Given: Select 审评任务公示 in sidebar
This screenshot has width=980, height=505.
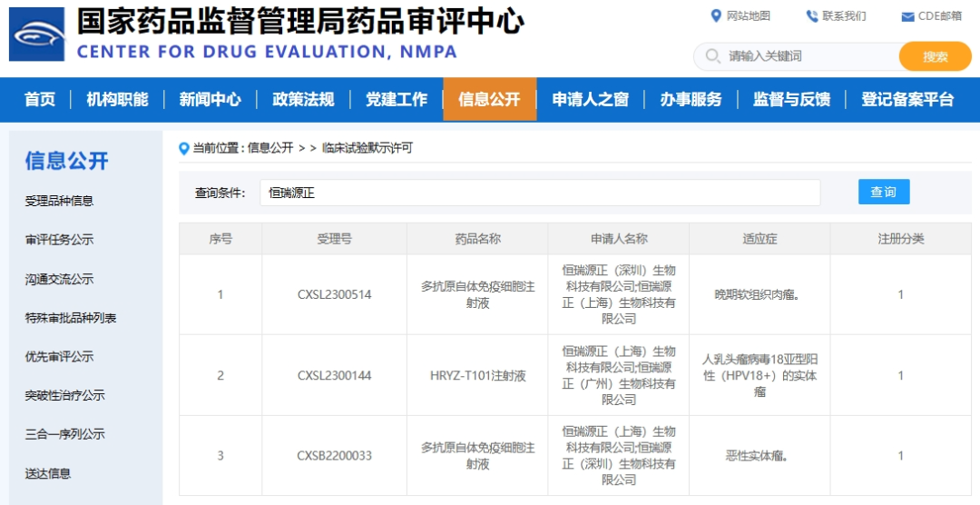Looking at the screenshot, I should point(59,240).
